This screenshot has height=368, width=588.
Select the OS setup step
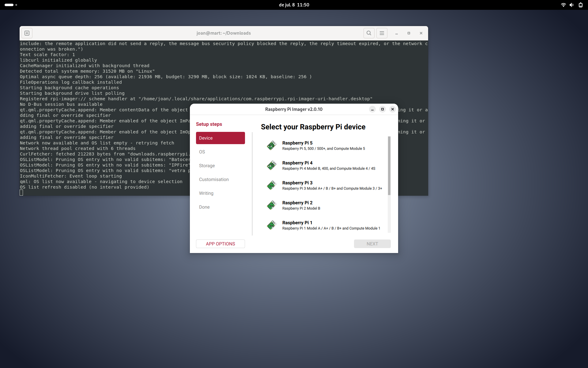(221, 152)
